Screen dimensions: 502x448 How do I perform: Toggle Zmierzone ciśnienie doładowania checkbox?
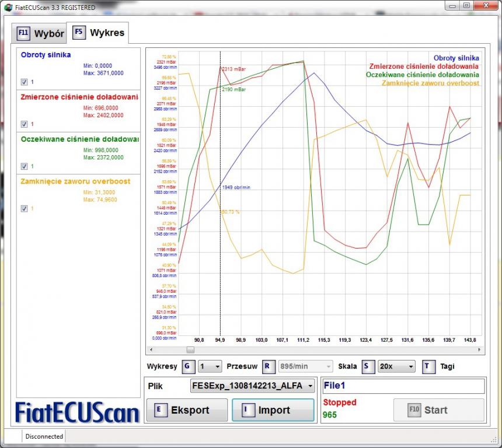click(25, 124)
